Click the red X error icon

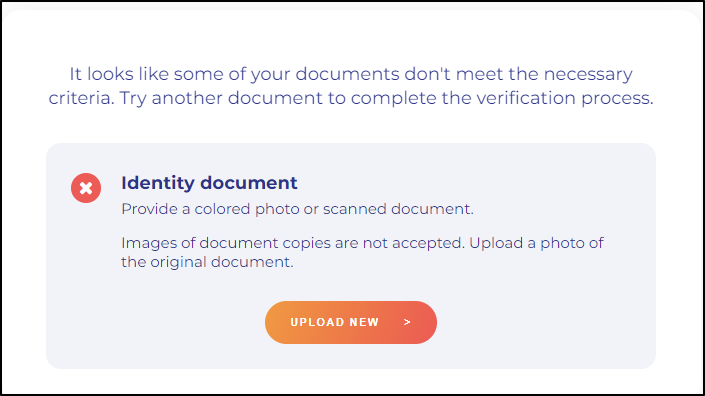pos(86,188)
